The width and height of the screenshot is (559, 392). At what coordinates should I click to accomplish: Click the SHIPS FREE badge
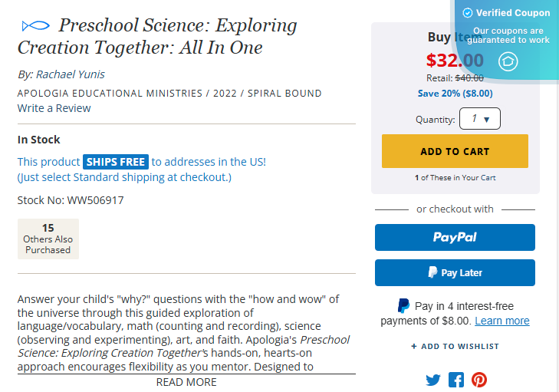pos(116,162)
